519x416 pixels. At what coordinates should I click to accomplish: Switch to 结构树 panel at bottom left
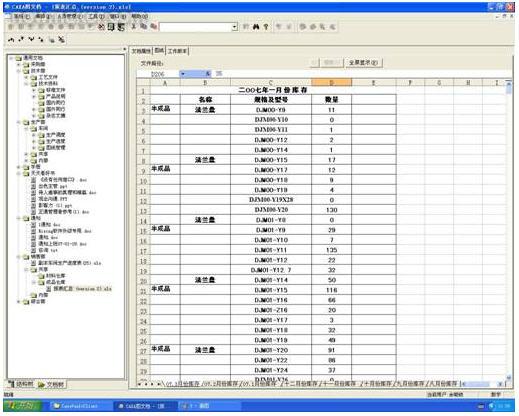click(21, 384)
